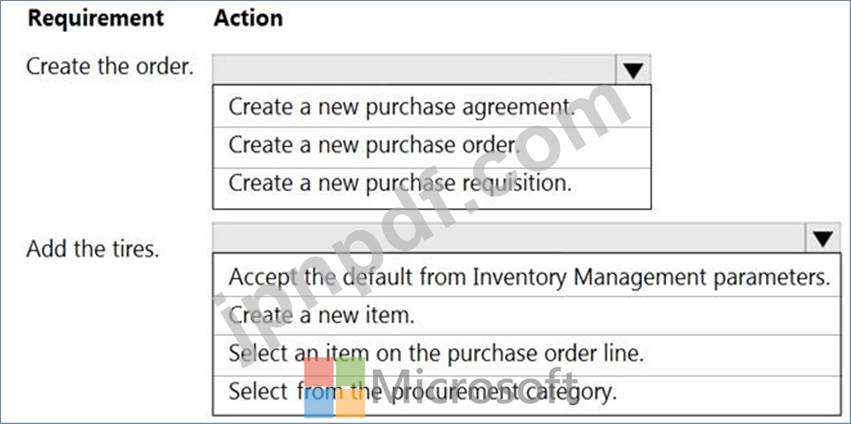Click the Create the order selection field

click(x=415, y=70)
